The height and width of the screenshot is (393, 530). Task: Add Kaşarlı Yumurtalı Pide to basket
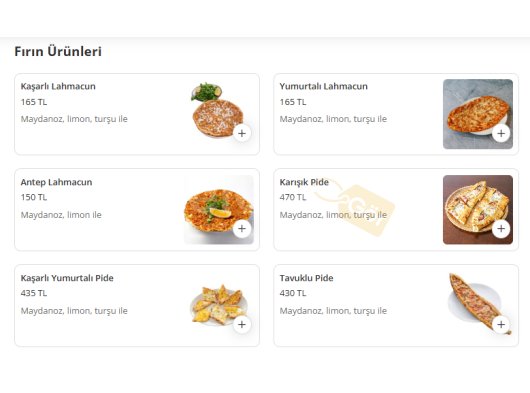(x=242, y=325)
